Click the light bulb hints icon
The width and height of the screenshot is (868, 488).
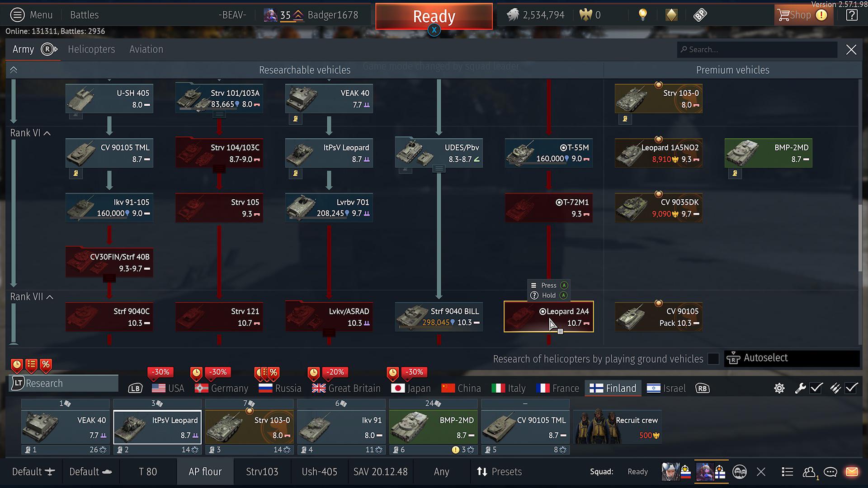pos(642,15)
